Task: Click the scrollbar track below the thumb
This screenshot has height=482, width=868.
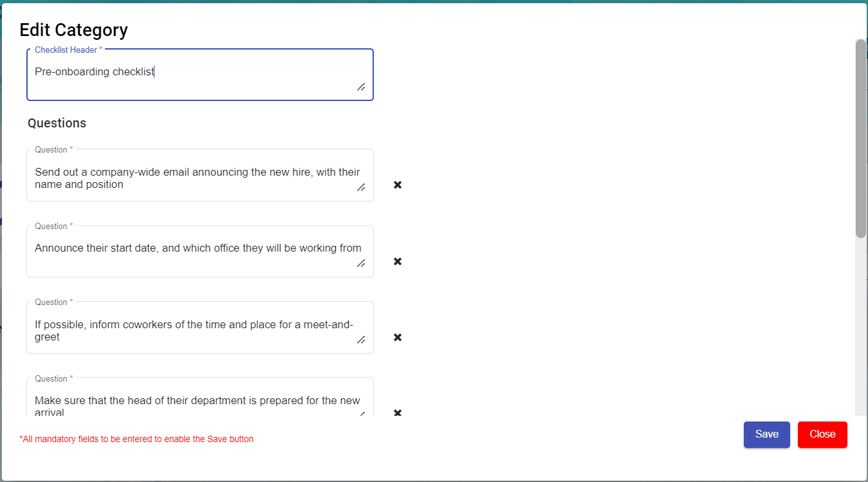Action: pyautogui.click(x=860, y=322)
